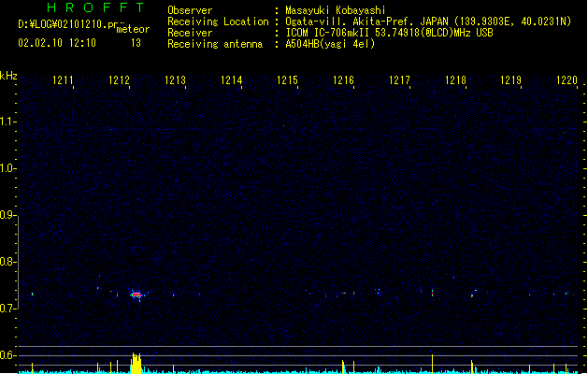This screenshot has height=374, width=588.
Task: Click the 1211 time axis marker
Action: click(63, 80)
